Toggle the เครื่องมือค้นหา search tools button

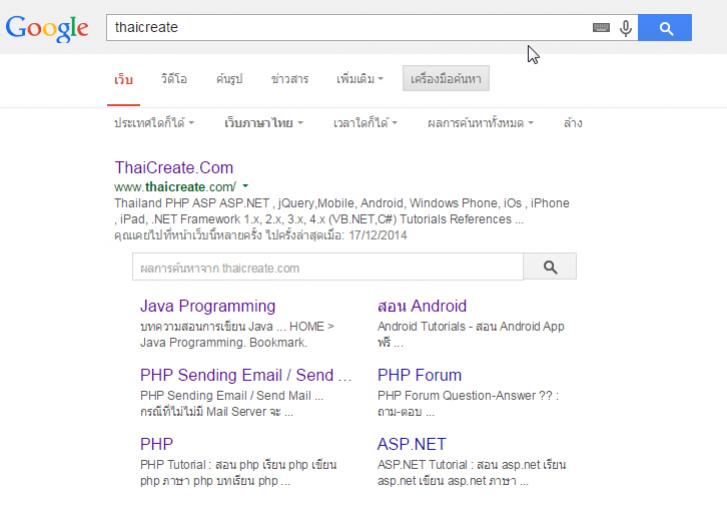pyautogui.click(x=446, y=78)
